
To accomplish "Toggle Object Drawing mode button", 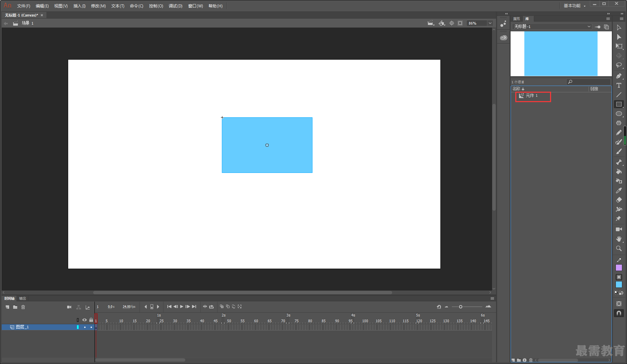I will point(619,304).
